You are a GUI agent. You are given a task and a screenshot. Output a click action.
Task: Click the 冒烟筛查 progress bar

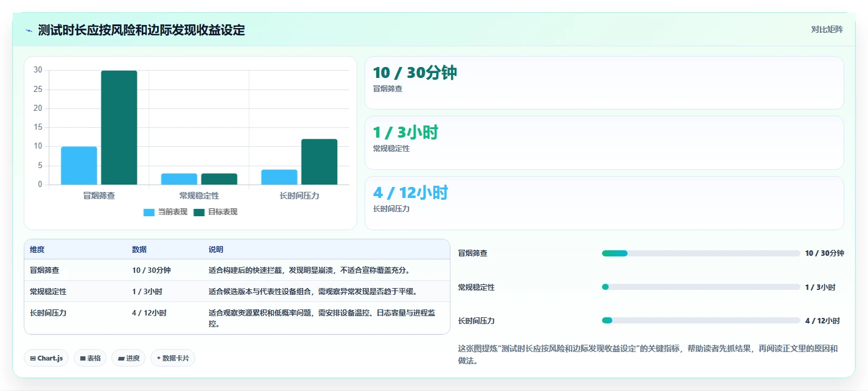pos(701,253)
